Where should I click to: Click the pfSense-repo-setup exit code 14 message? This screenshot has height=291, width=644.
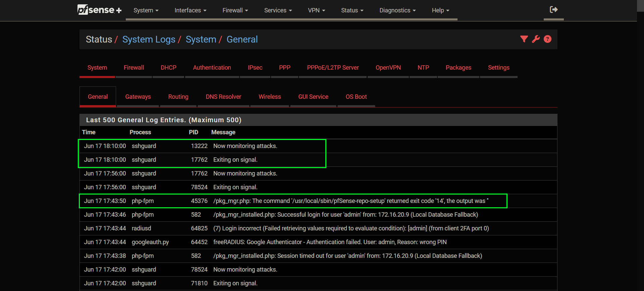point(351,201)
